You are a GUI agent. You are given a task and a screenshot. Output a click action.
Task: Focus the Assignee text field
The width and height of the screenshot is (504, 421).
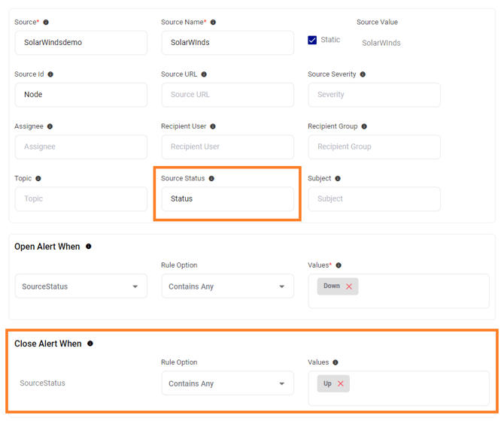pyautogui.click(x=80, y=147)
